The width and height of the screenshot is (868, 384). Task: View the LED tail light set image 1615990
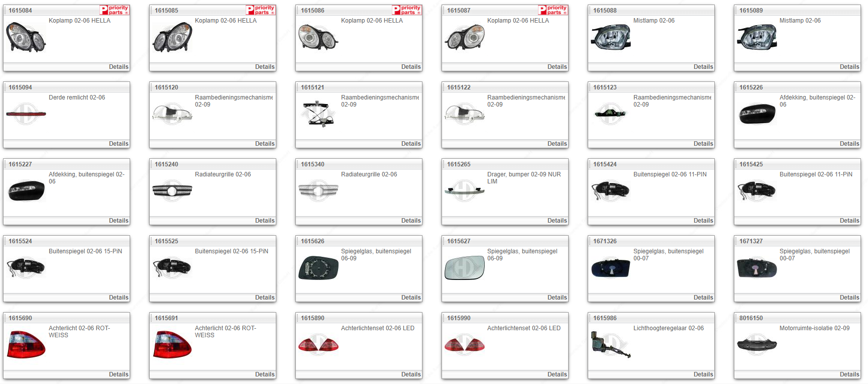coord(464,345)
